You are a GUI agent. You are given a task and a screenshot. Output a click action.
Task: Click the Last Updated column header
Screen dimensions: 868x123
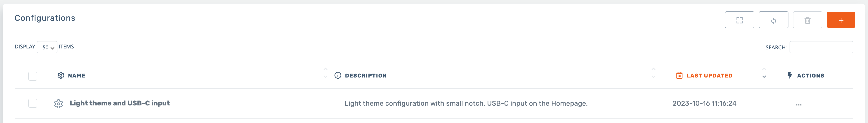[x=709, y=76]
